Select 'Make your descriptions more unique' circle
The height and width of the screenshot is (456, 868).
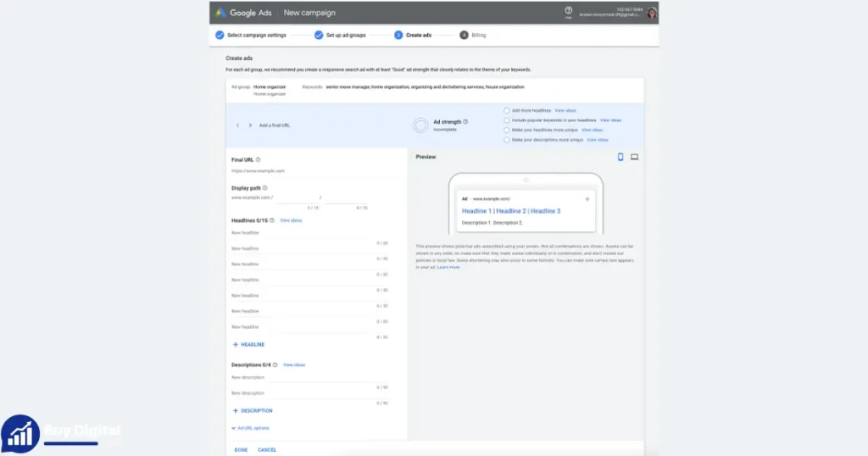tap(507, 140)
